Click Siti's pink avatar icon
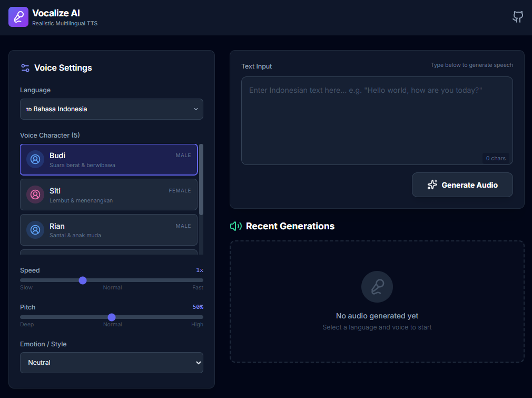Screen dimensions: 532x398 pyautogui.click(x=35, y=195)
